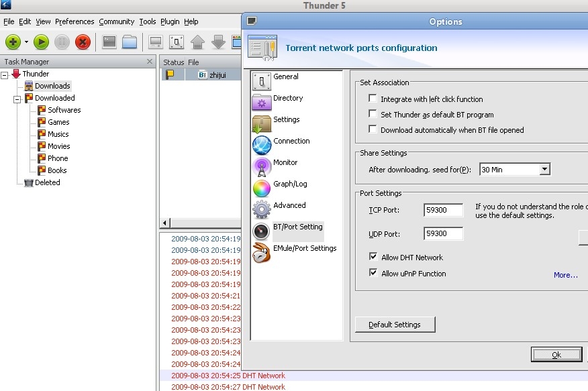
Task: Click the move task up arrow icon
Action: [197, 42]
